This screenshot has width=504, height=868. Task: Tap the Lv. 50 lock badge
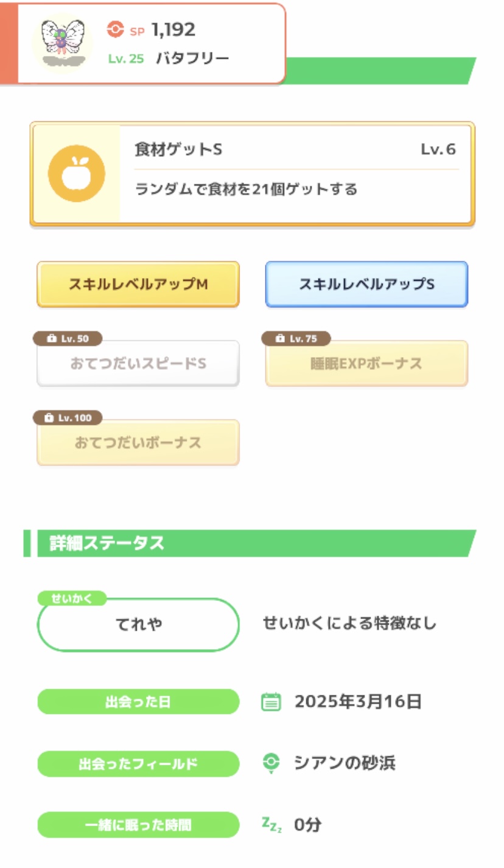(68, 338)
